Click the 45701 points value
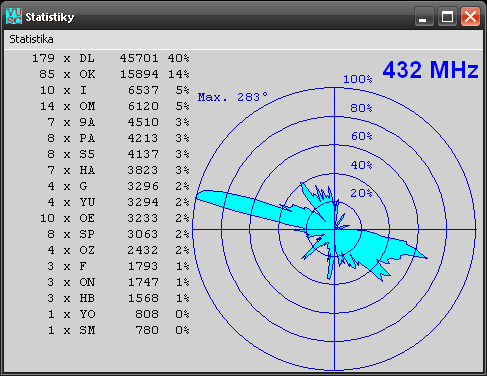 (x=139, y=58)
